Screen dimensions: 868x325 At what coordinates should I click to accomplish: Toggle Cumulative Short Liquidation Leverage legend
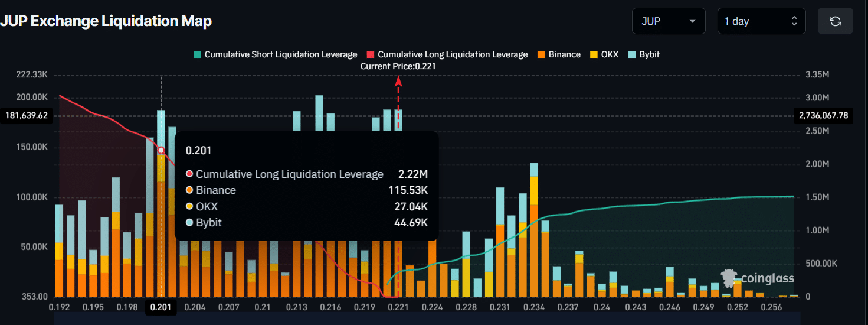tap(280, 54)
